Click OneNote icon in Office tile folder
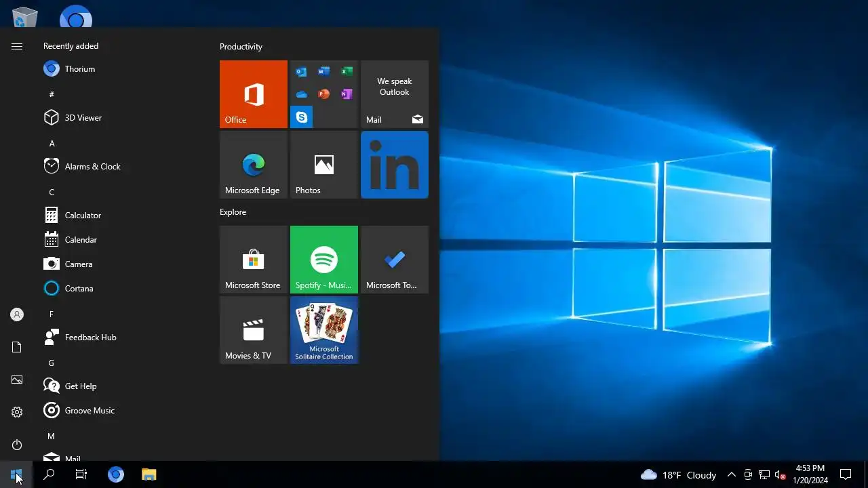Viewport: 868px width, 488px height. [347, 94]
